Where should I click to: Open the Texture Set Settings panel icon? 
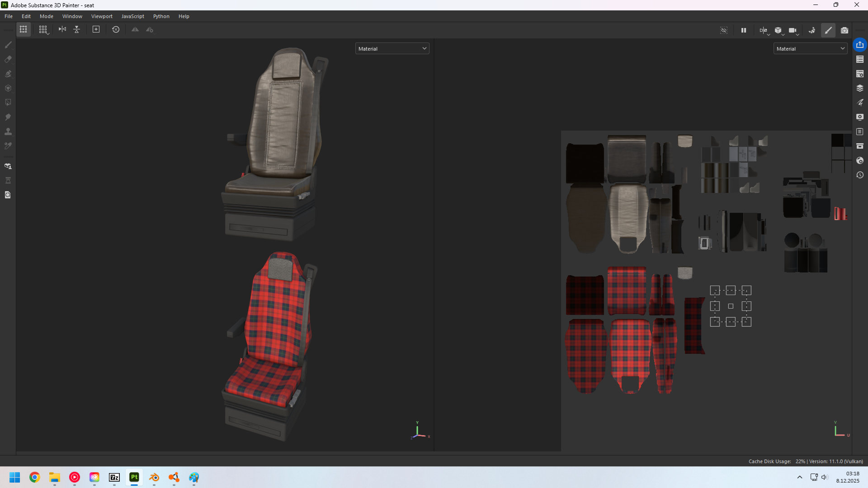pos(860,74)
